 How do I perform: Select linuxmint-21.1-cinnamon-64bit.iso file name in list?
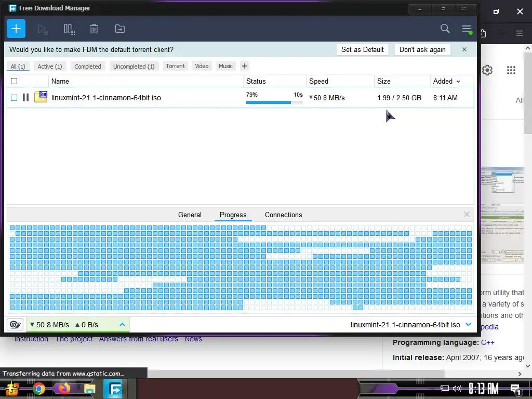(x=106, y=98)
